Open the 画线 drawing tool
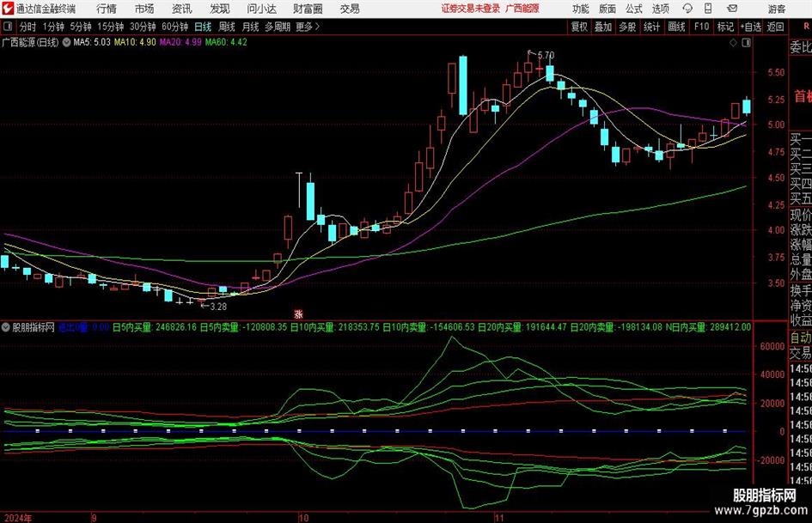812x523 pixels. [x=676, y=27]
